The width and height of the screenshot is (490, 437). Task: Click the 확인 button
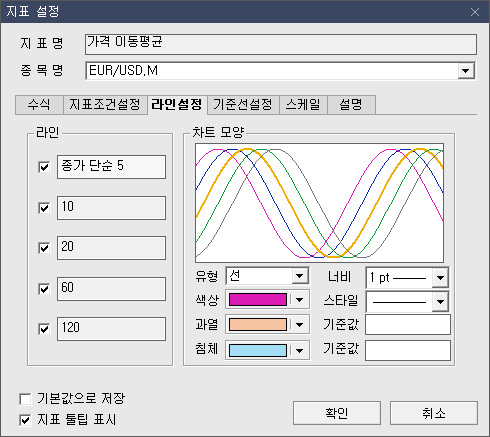click(337, 413)
